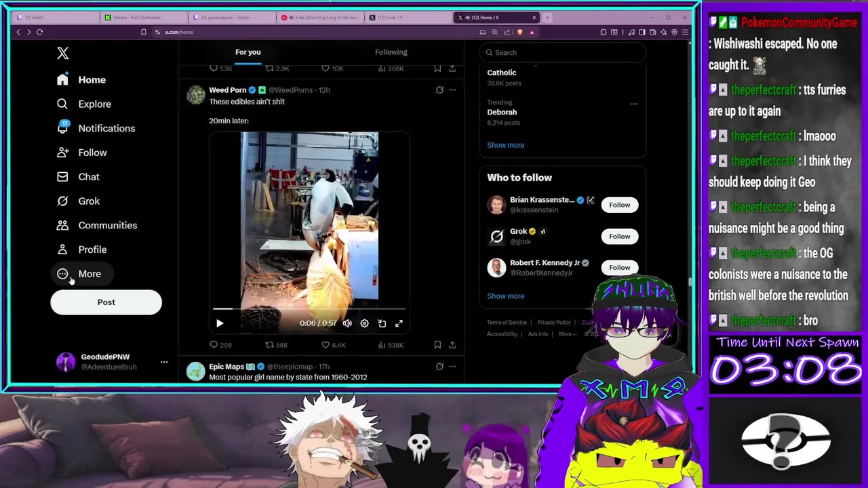Viewport: 868px width, 488px height.
Task: Open the Accessibility footer link
Action: pos(502,334)
